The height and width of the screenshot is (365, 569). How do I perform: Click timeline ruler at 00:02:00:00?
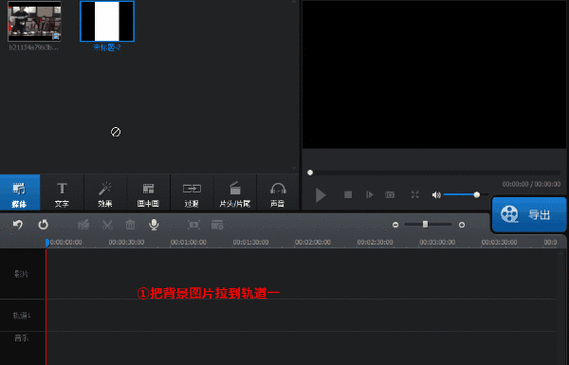[x=313, y=242]
